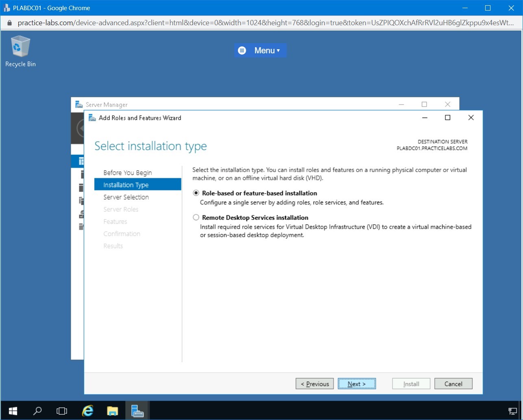Open the Before You Begin step
The height and width of the screenshot is (420, 523).
[128, 173]
